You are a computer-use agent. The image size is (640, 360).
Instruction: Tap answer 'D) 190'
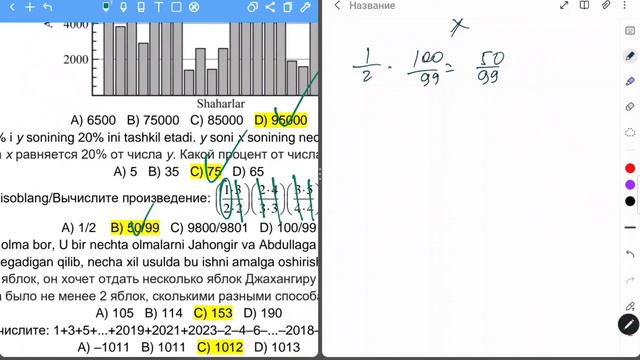(263, 313)
